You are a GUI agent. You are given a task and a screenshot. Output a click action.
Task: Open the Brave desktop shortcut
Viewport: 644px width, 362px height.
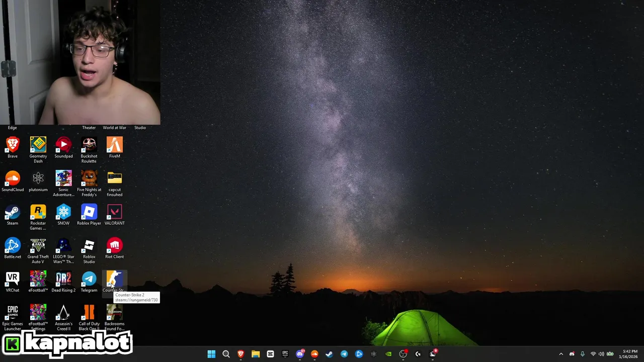[13, 147]
